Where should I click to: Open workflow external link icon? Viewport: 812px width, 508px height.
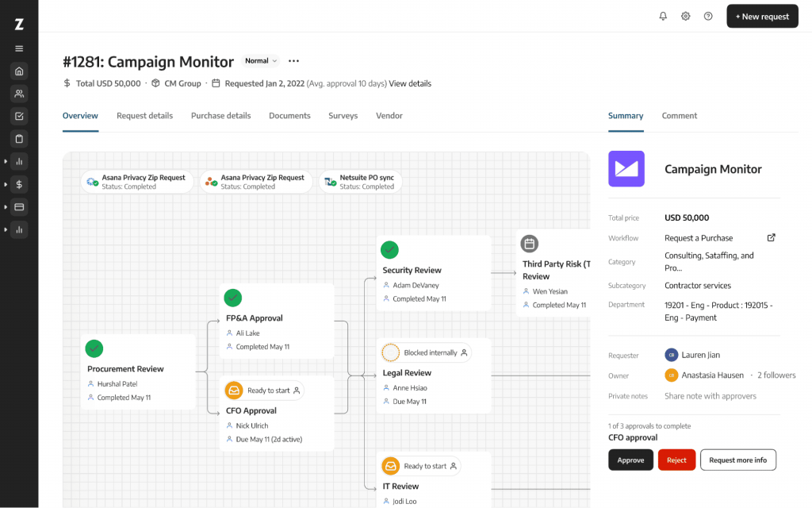tap(771, 237)
